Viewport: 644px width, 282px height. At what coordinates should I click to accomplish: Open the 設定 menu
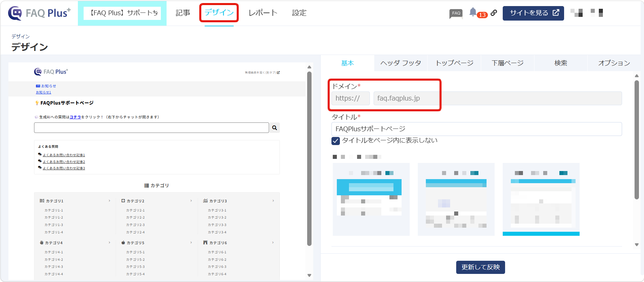299,13
